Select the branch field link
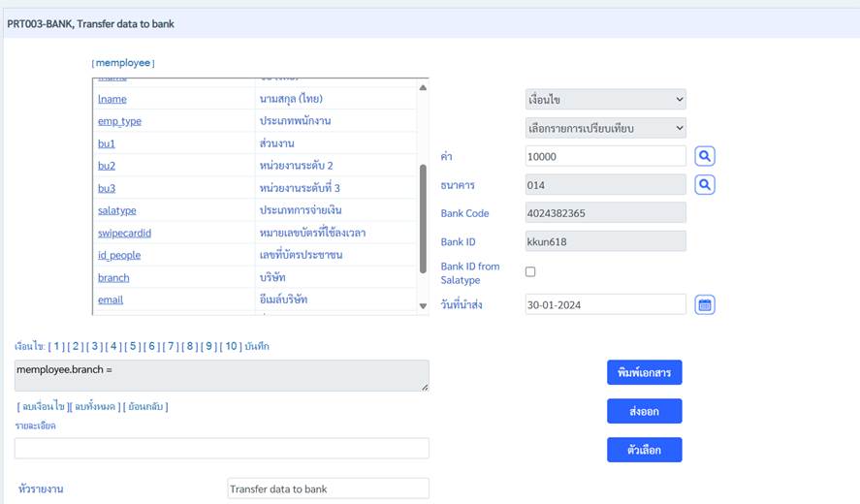This screenshot has width=860, height=504. coord(113,277)
